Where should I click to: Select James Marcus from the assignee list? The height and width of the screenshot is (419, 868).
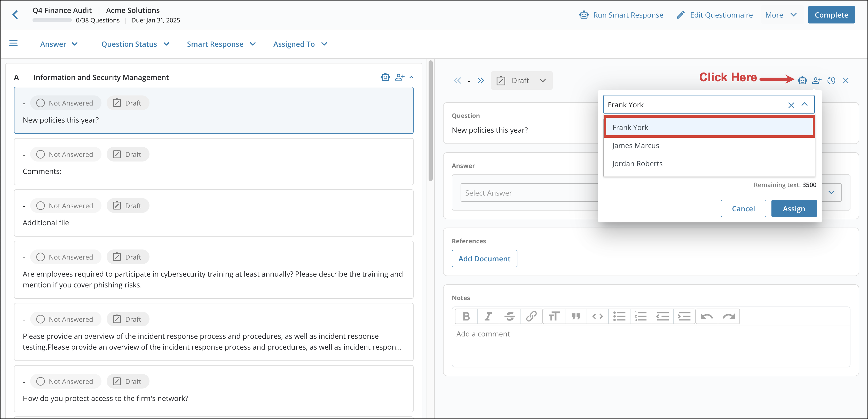coord(709,146)
